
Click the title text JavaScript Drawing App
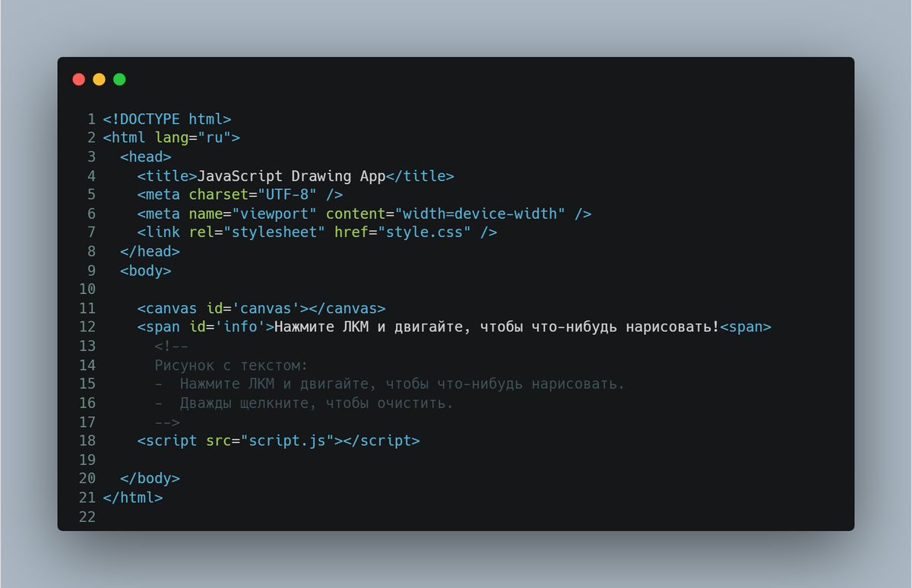[292, 176]
